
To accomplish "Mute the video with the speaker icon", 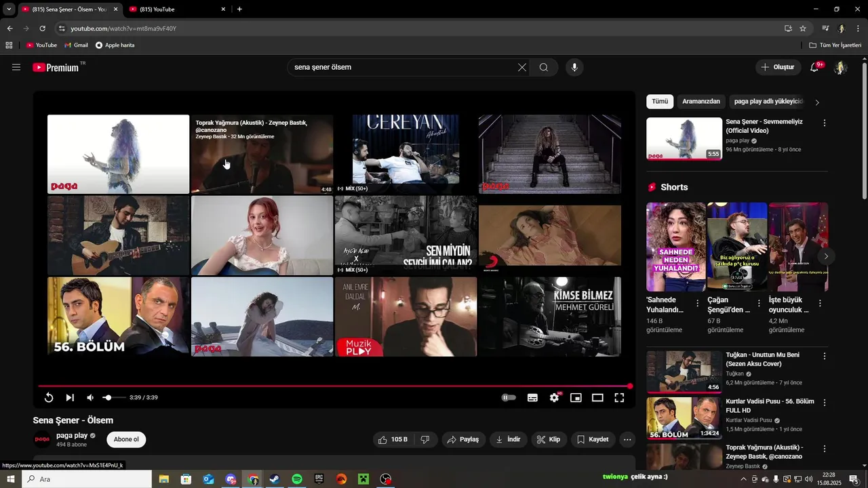I will pyautogui.click(x=90, y=398).
